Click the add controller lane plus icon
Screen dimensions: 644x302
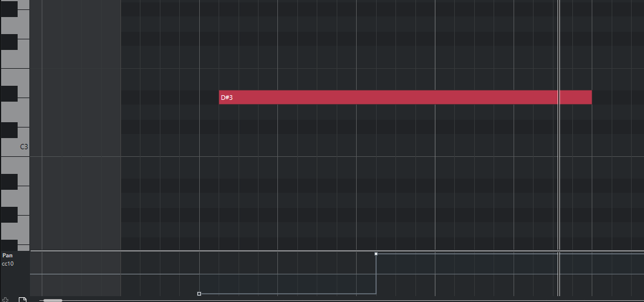5,300
